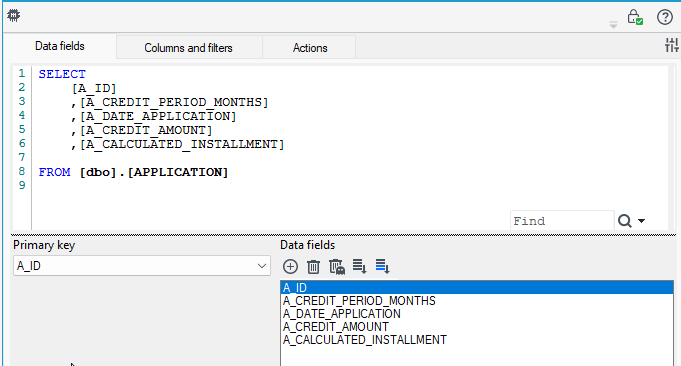This screenshot has height=366, width=681.
Task: Open the help question mark icon
Action: pyautogui.click(x=664, y=17)
